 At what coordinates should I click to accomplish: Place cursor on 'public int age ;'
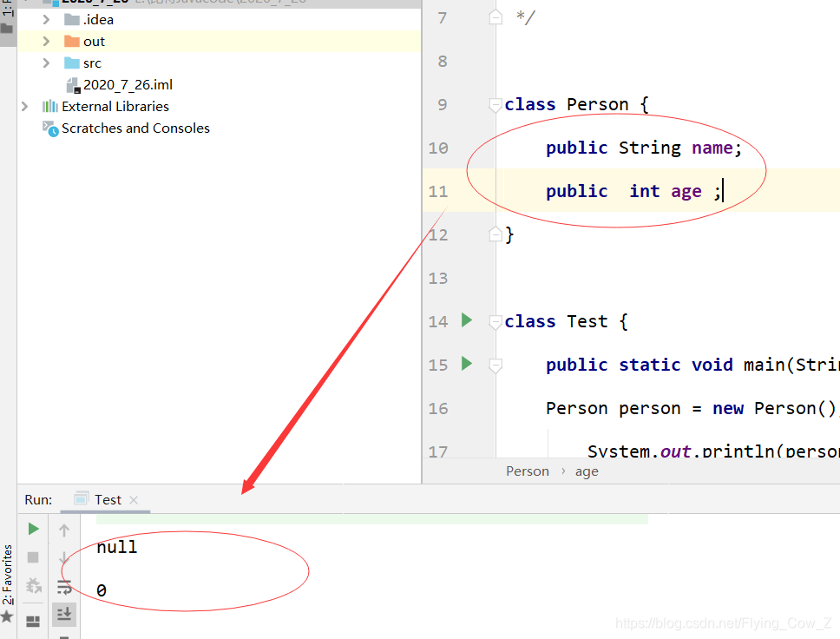(633, 191)
